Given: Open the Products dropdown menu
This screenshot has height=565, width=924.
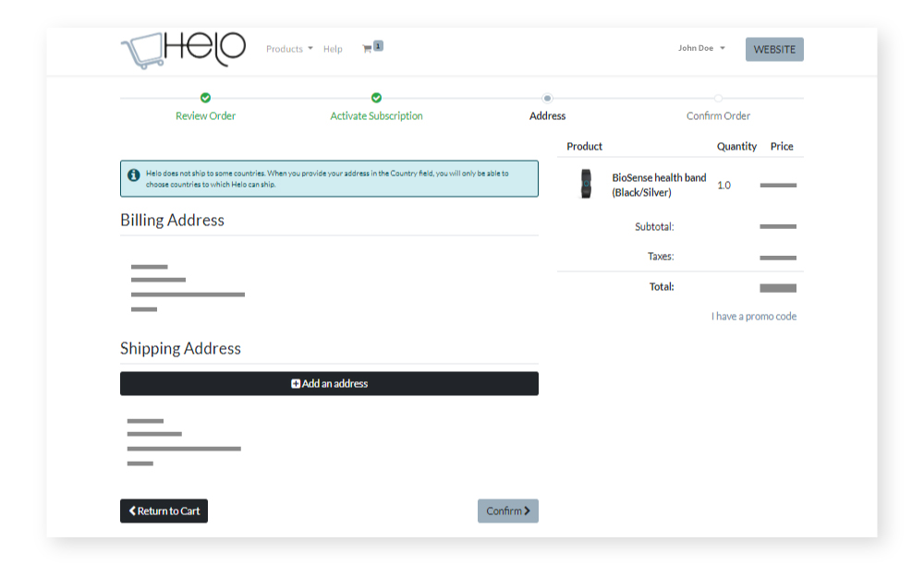Looking at the screenshot, I should pos(289,49).
